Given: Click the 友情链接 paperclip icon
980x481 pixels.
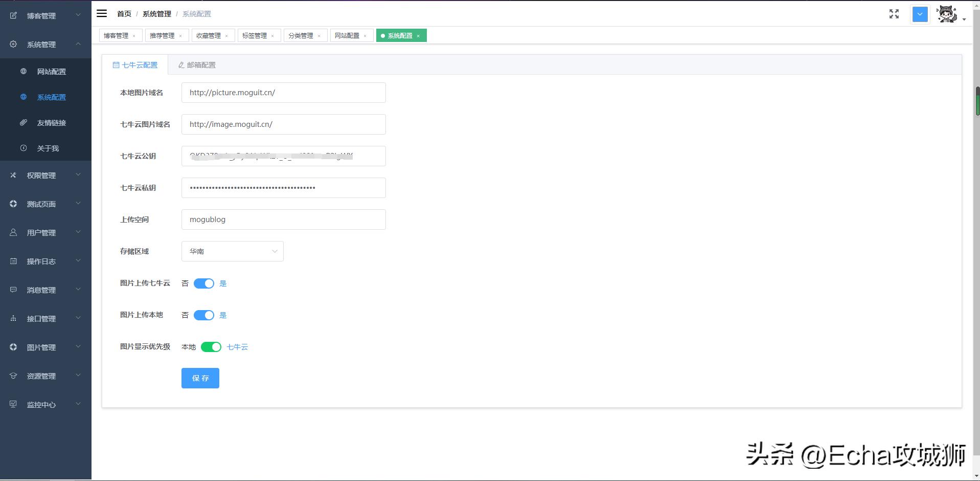Looking at the screenshot, I should coord(24,122).
